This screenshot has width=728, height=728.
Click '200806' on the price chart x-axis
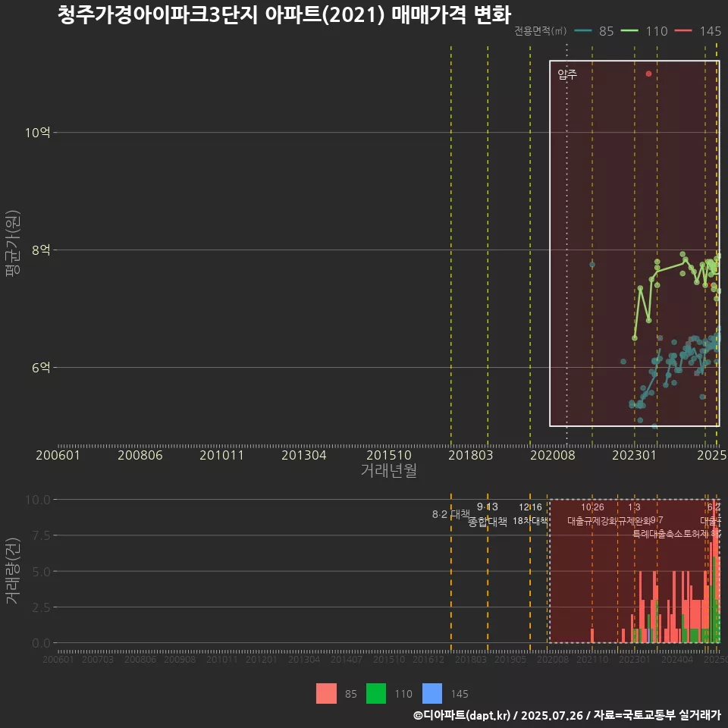coord(140,455)
